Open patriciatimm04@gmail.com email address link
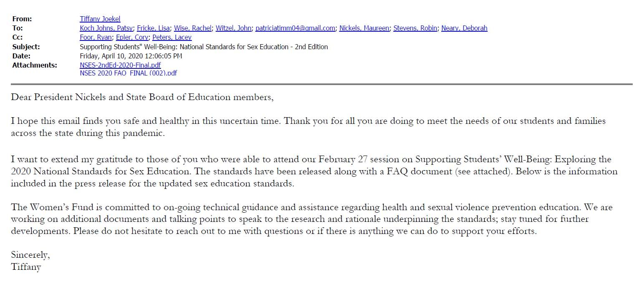The height and width of the screenshot is (294, 644). [x=295, y=28]
